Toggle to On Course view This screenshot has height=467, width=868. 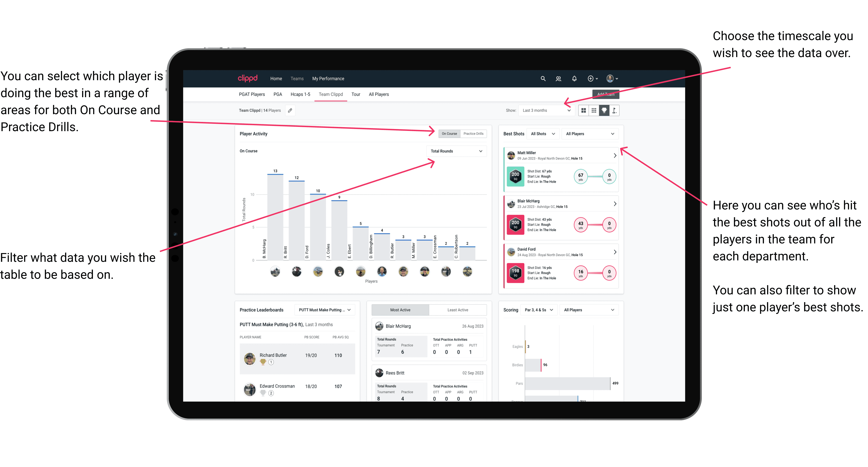tap(450, 133)
